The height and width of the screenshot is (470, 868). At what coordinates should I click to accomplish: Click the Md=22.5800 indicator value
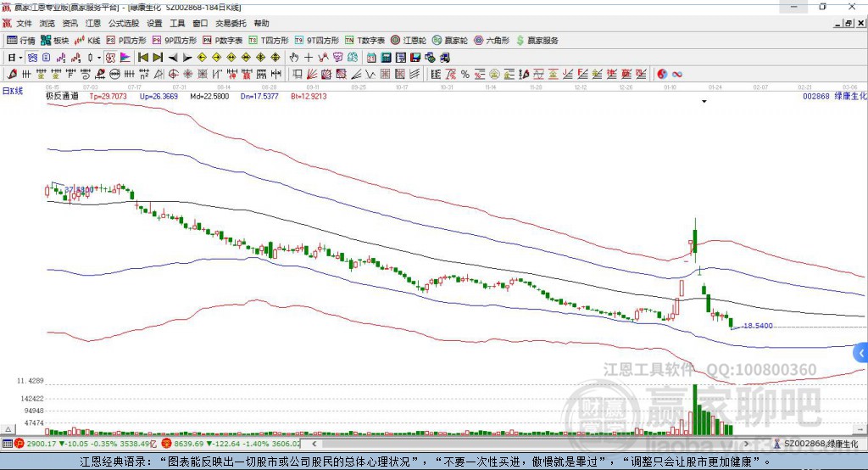(x=209, y=96)
